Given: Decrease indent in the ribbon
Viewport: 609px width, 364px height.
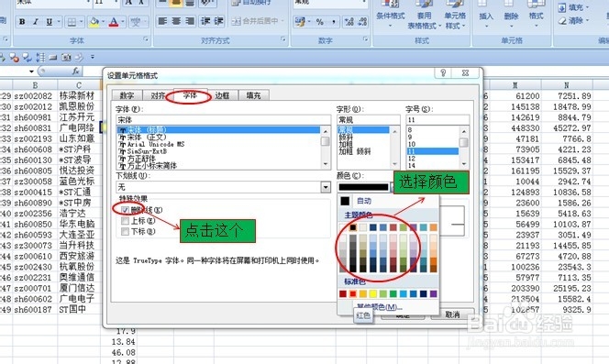Looking at the screenshot, I should coord(205,21).
